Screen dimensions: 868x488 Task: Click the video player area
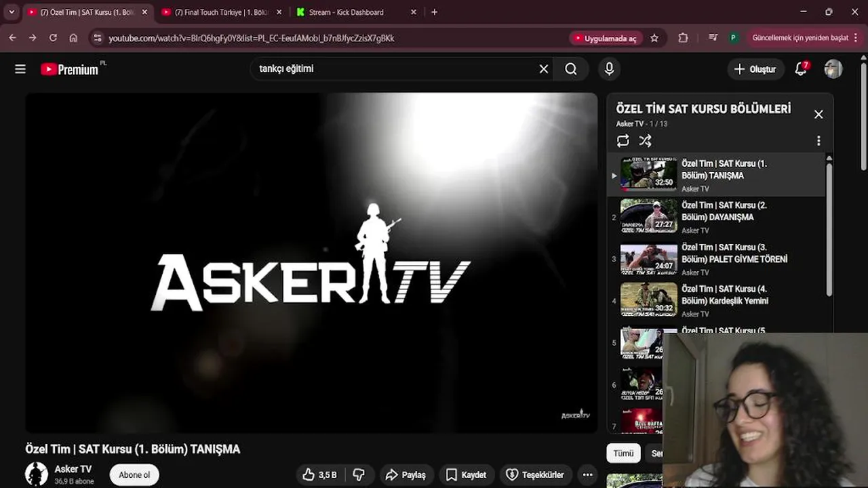tap(311, 262)
